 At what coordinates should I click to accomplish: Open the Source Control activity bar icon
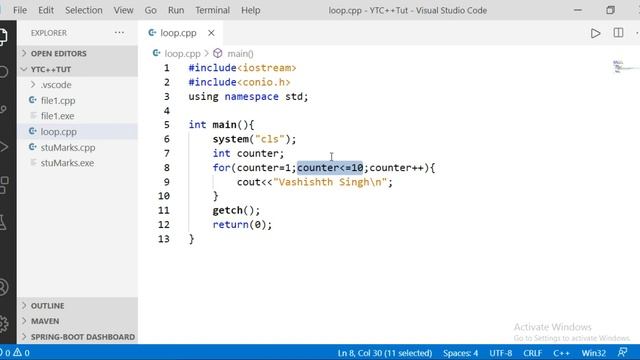point(3,109)
